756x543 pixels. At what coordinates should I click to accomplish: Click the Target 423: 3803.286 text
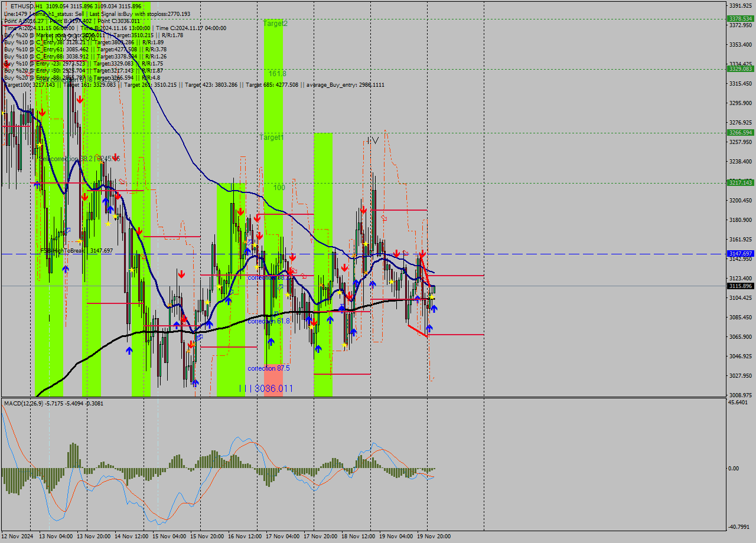pyautogui.click(x=212, y=85)
